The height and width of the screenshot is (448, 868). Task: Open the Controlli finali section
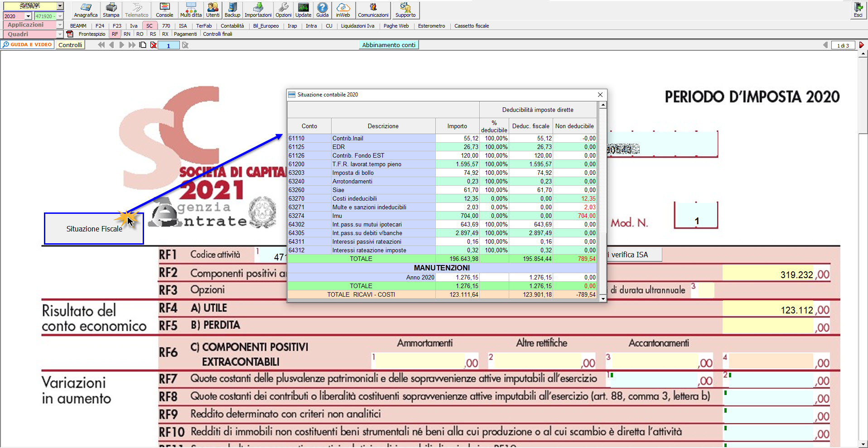coord(217,34)
